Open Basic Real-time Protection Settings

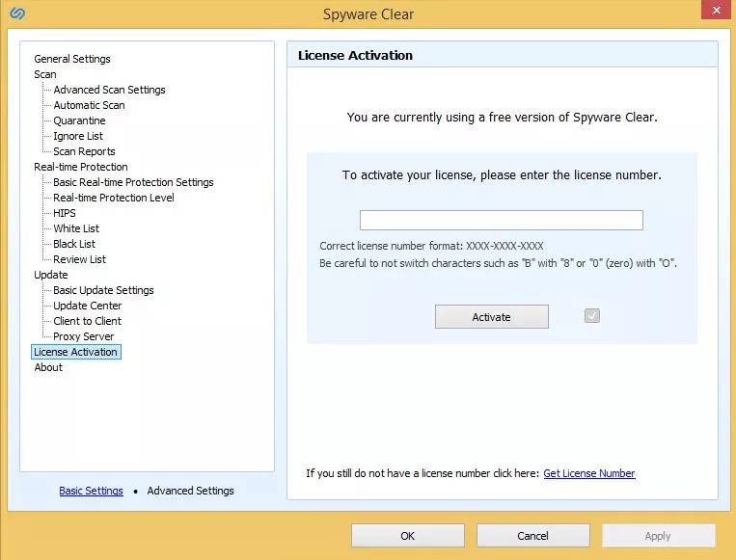point(133,182)
